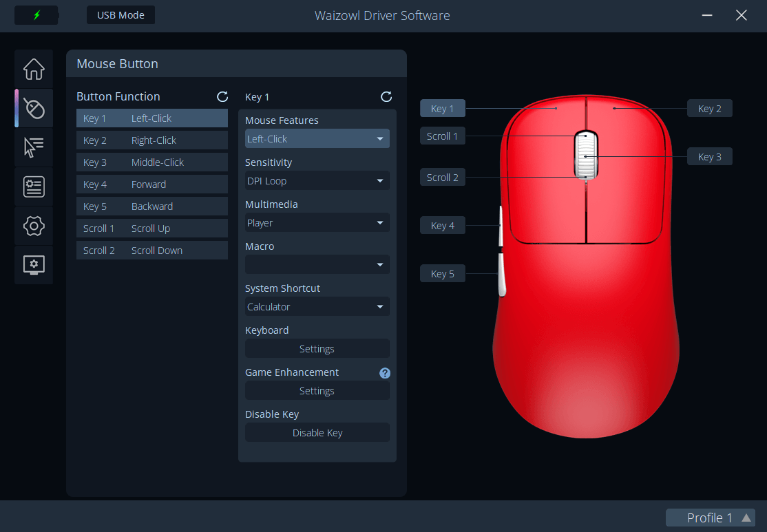Close the Waizowl Driver Software window
767x532 pixels.
click(742, 15)
